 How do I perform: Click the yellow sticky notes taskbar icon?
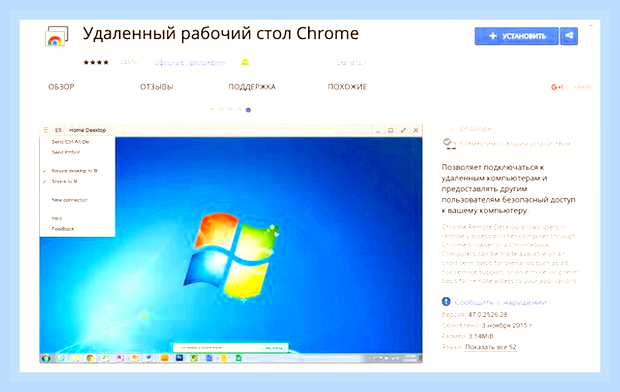tap(76, 358)
